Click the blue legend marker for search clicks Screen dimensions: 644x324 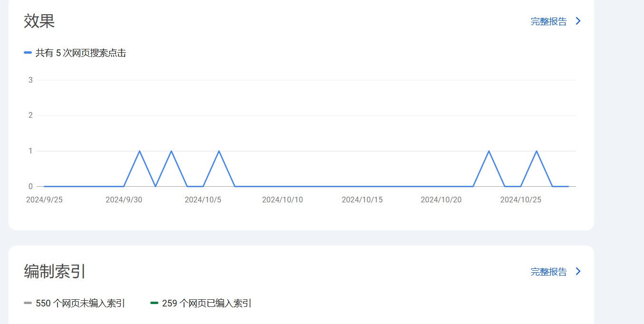28,53
